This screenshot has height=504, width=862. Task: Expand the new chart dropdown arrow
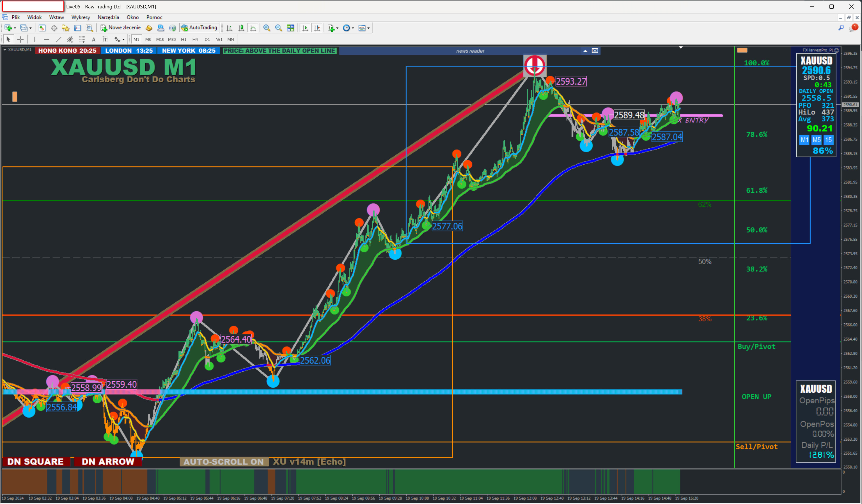point(15,28)
